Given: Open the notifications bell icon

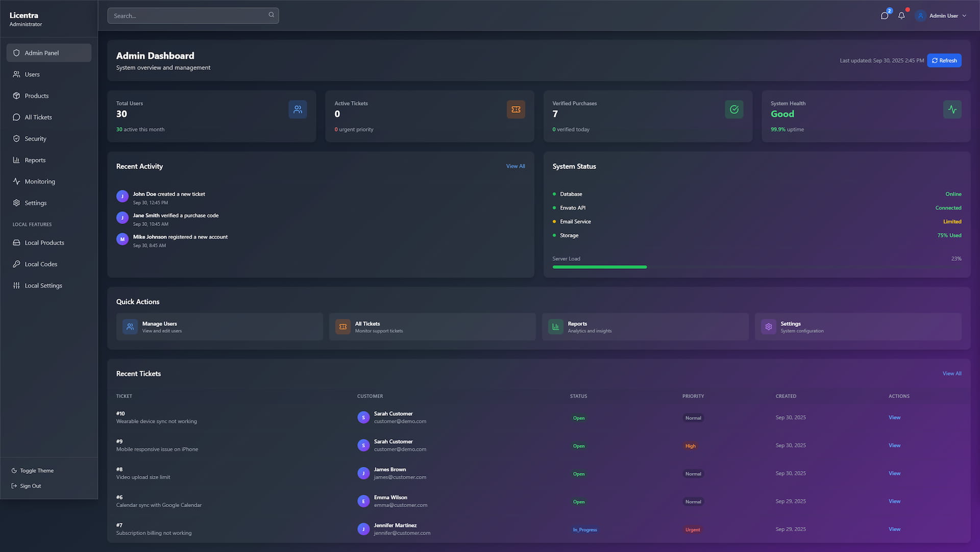Looking at the screenshot, I should pos(901,16).
